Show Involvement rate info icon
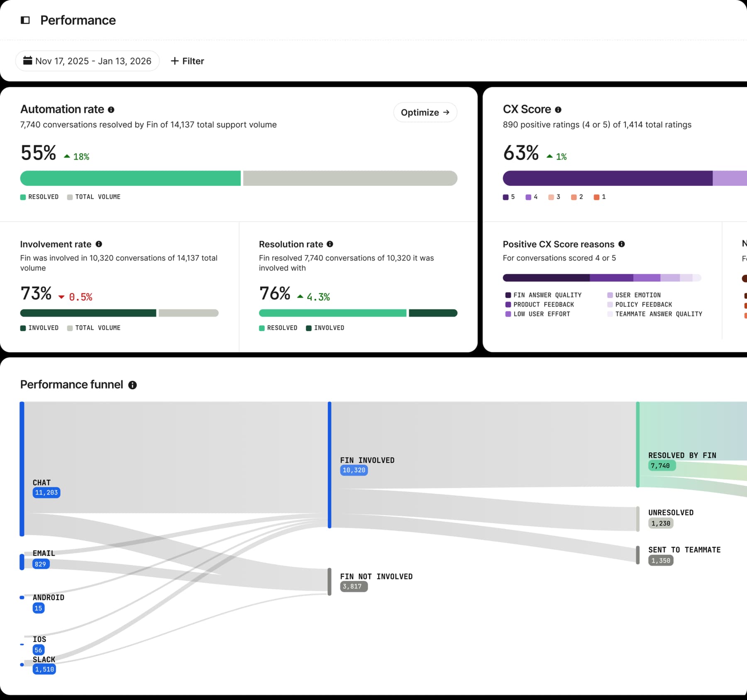The image size is (747, 700). click(99, 244)
